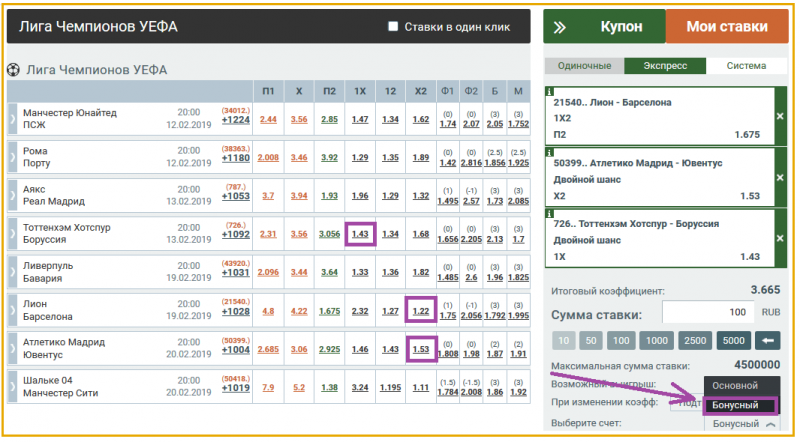Choose Основной account option in dropdown

(x=741, y=386)
